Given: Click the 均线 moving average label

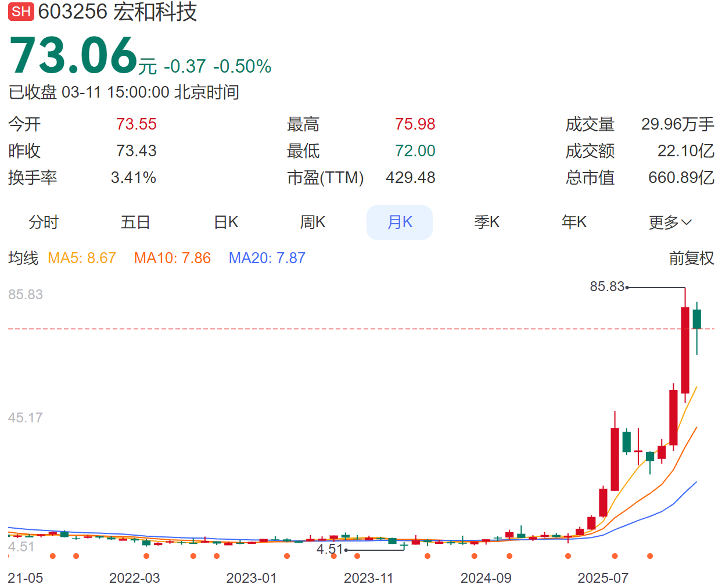Looking at the screenshot, I should (23, 258).
